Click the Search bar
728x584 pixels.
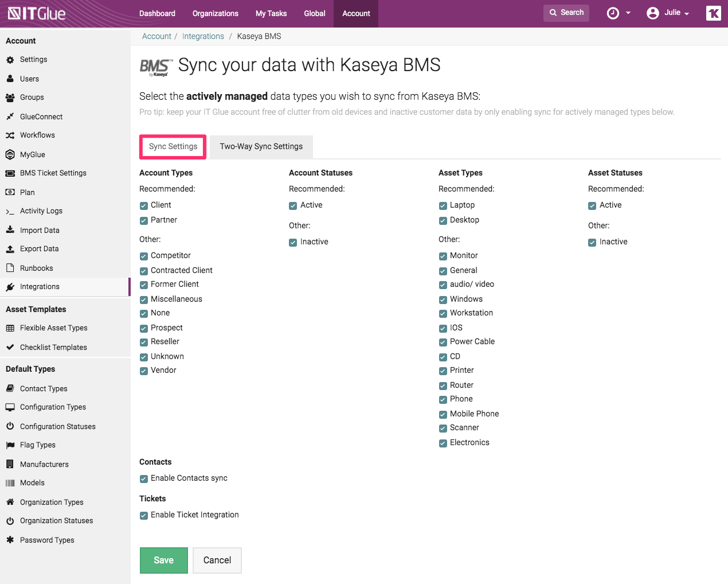coord(566,12)
